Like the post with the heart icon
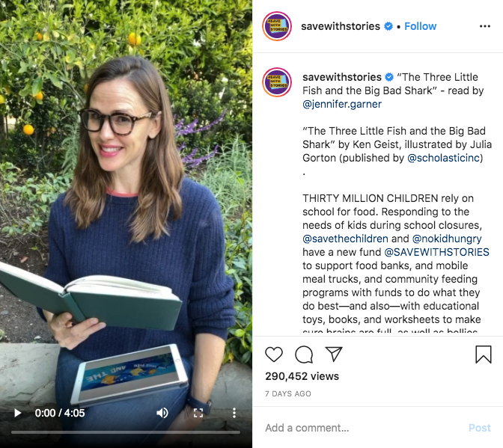 pos(274,355)
